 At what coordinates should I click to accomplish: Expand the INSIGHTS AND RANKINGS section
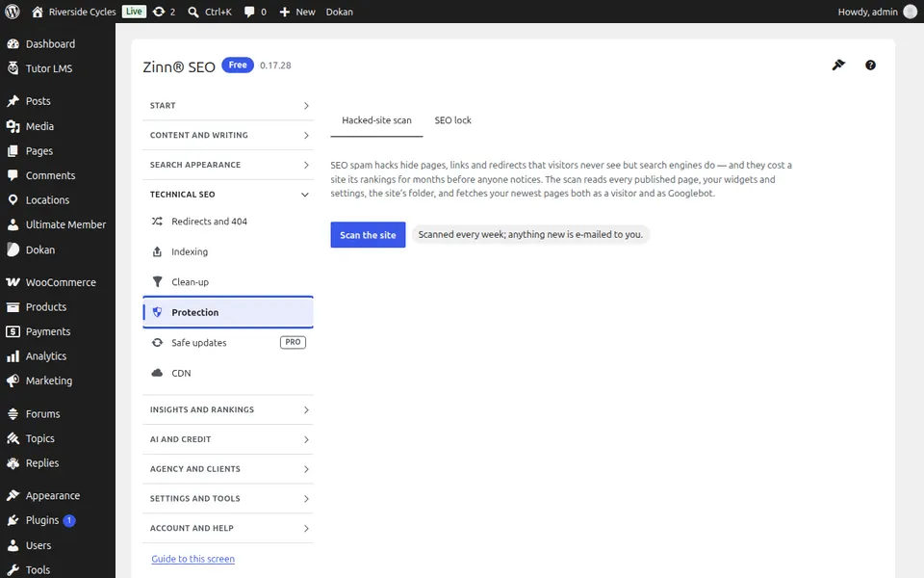click(x=228, y=409)
